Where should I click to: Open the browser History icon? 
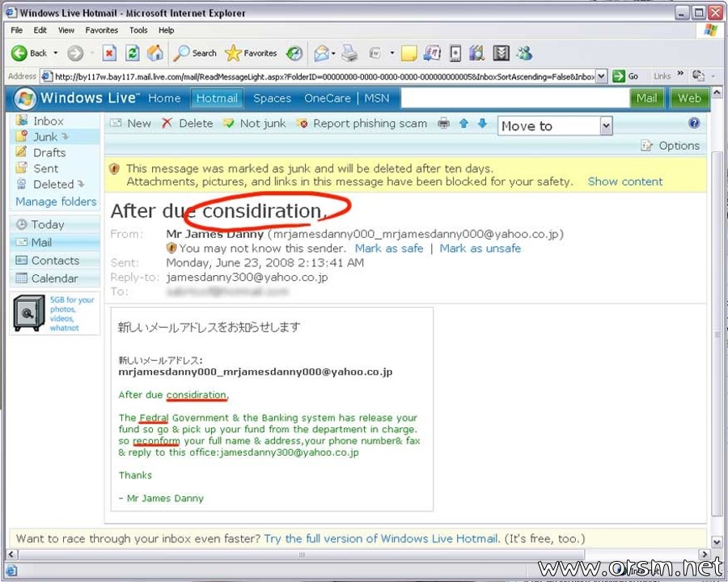click(294, 53)
